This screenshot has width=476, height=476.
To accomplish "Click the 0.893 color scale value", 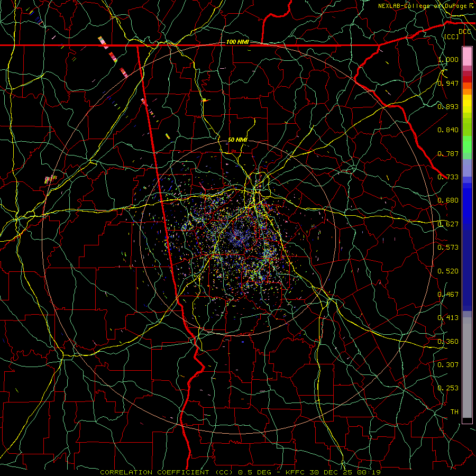I will [x=448, y=106].
